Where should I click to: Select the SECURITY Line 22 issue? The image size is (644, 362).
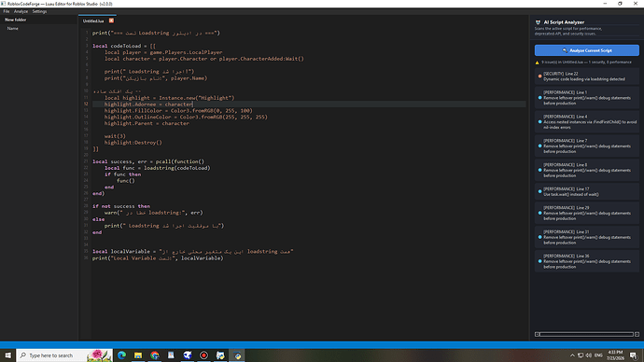586,77
